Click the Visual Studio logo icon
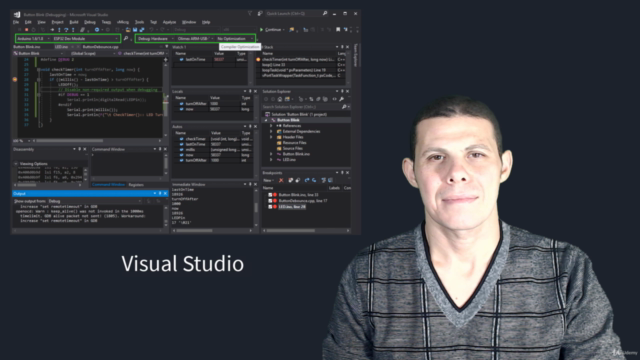Viewport: 640px width, 360px height. click(x=17, y=14)
